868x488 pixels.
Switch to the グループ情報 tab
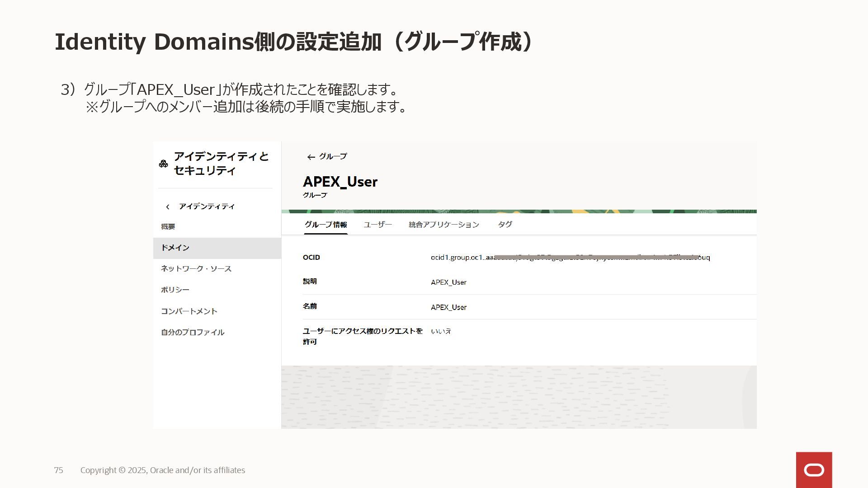(325, 225)
